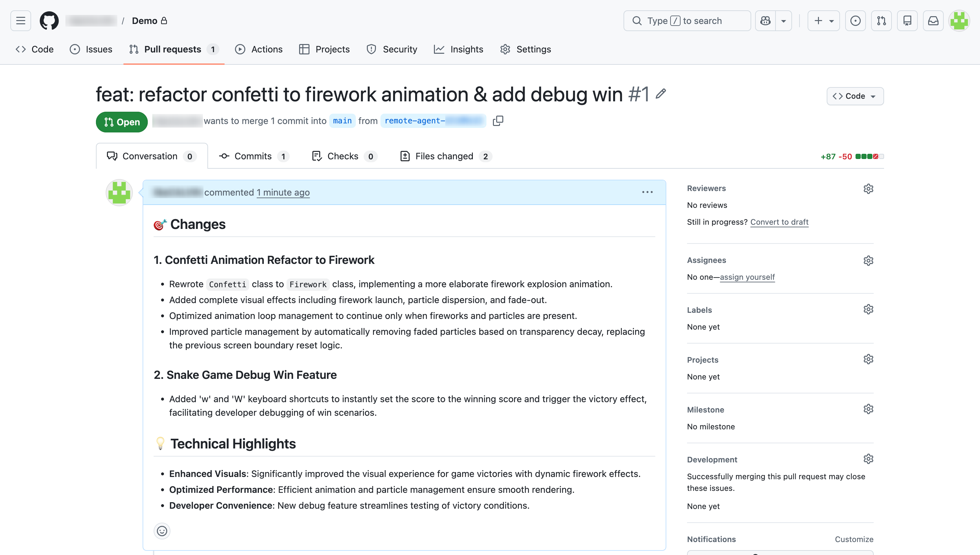Screen dimensions: 980x555
Task: Open the Files changed tab
Action: [x=446, y=156]
